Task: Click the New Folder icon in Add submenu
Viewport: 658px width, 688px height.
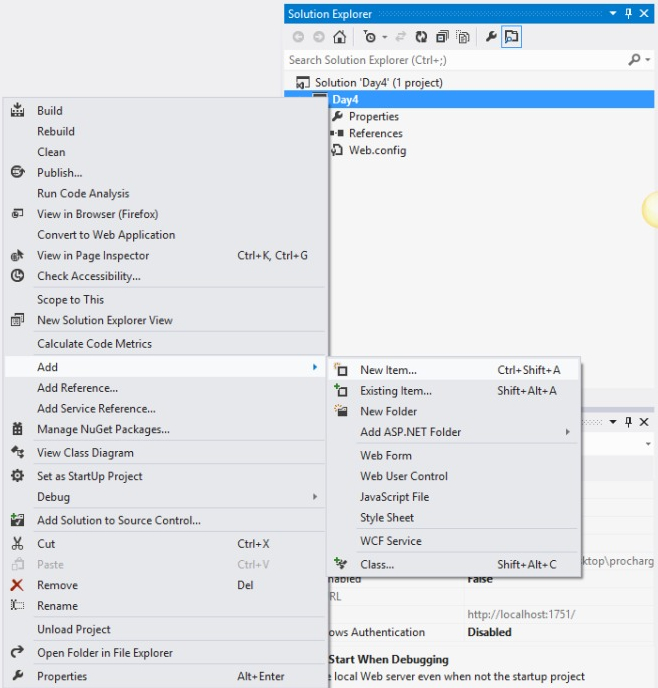Action: (x=341, y=411)
